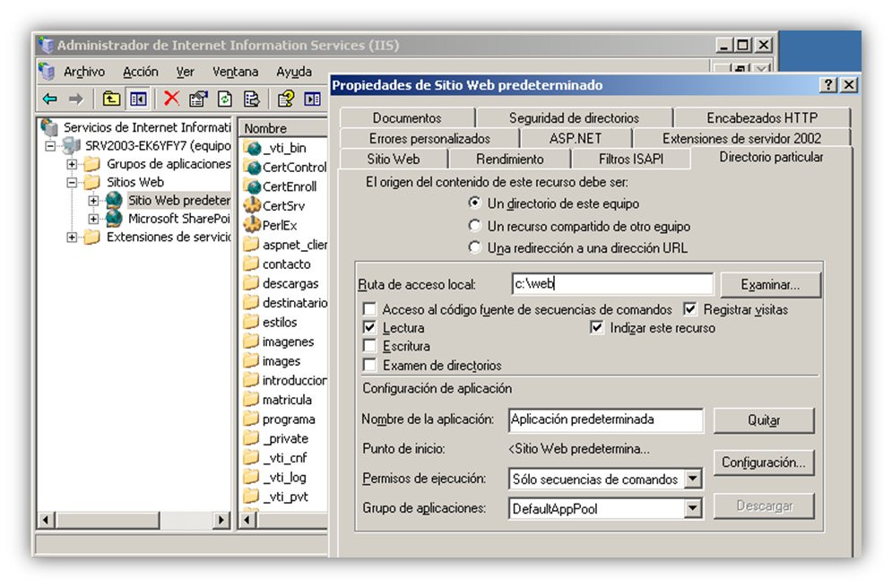
Task: Select the CertEnroll globe icon
Action: 253,186
